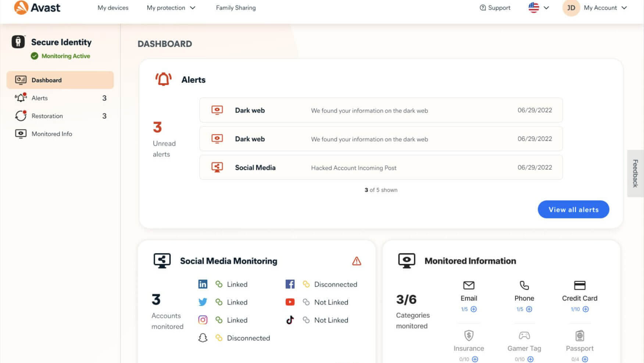Click the Facebook icon
Viewport: 644px width, 363px height.
click(x=290, y=284)
